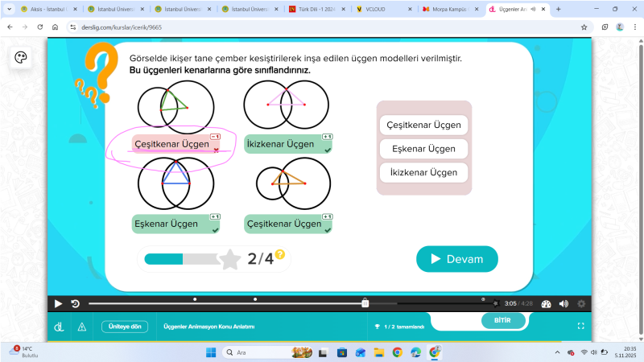The height and width of the screenshot is (362, 644).
Task: Click the Devam button
Action: pyautogui.click(x=457, y=259)
